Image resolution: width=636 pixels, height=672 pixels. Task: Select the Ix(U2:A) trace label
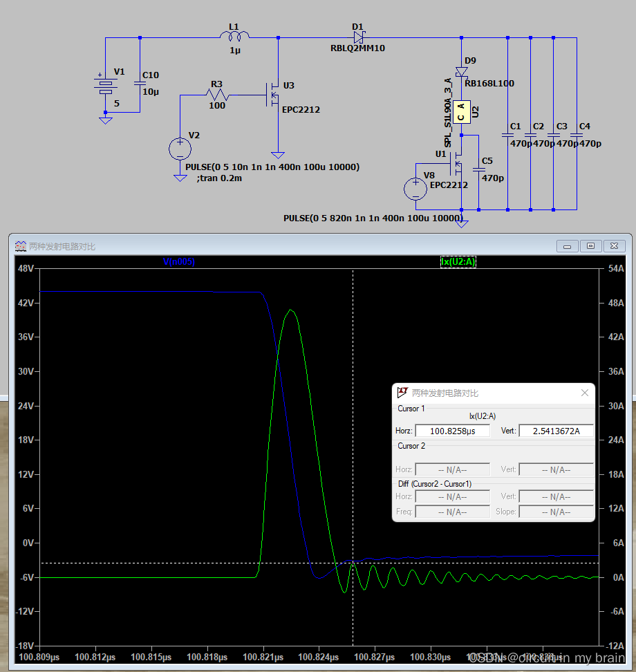tap(458, 261)
